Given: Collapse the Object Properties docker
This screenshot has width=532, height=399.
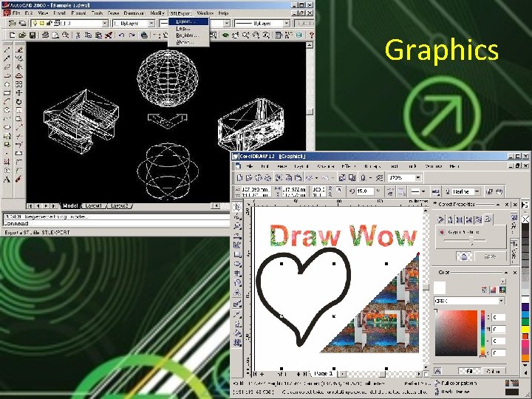Looking at the screenshot, I should 498,205.
